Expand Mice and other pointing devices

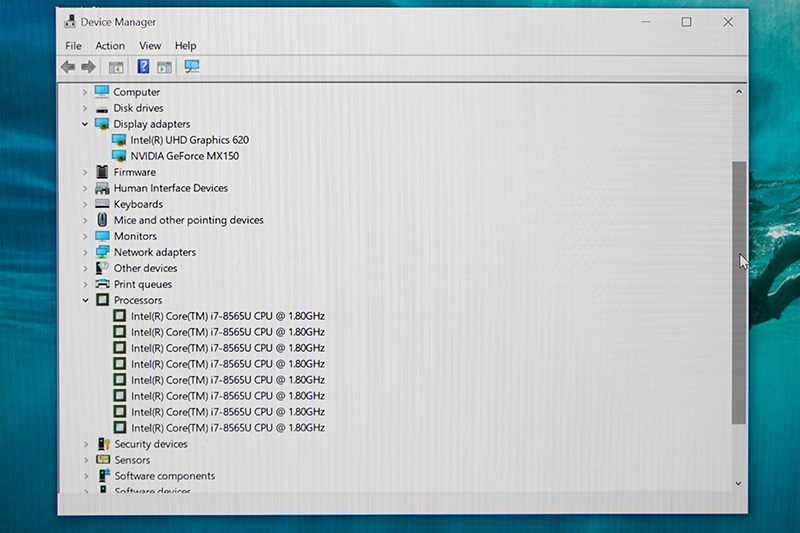pos(85,220)
